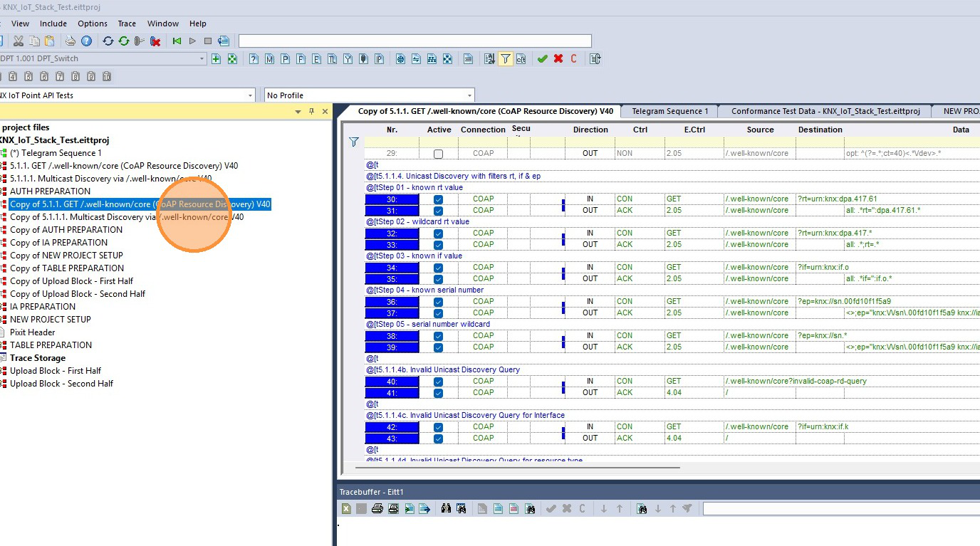This screenshot has width=980, height=546.
Task: Click the green plus add icon beside DPT dropdown
Action: tap(217, 59)
